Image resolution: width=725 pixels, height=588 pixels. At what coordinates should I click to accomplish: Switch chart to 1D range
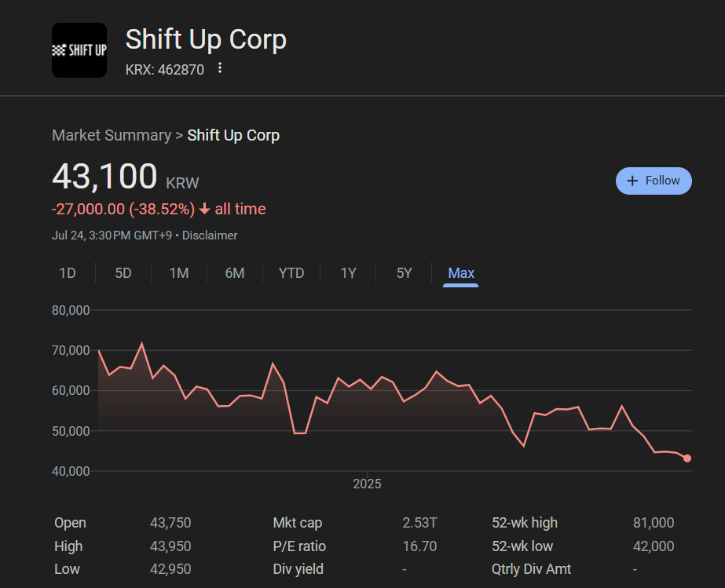[68, 273]
